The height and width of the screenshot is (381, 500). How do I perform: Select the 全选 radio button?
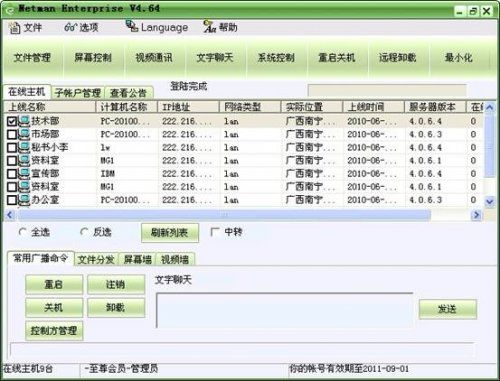(x=22, y=232)
